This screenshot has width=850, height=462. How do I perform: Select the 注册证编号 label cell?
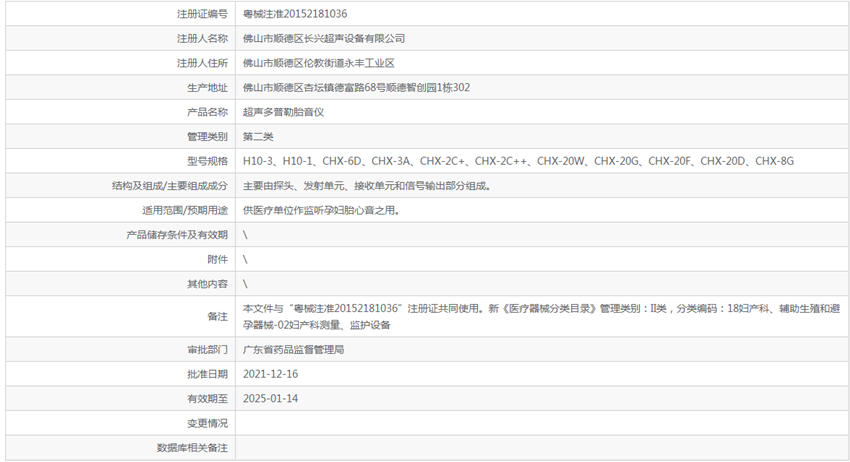coord(202,14)
